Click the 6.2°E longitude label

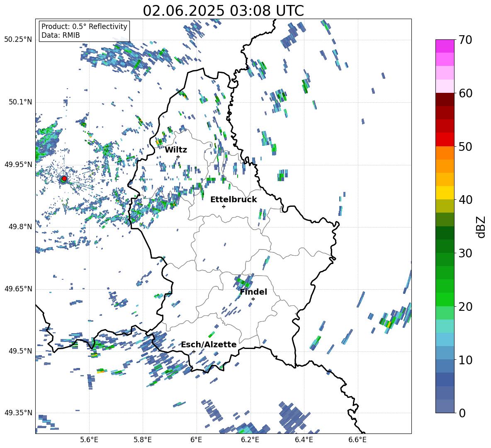(x=250, y=440)
